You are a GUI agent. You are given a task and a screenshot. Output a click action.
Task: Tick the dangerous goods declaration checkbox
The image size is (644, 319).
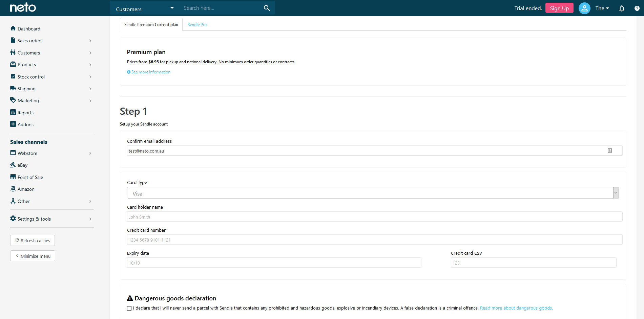[129, 308]
